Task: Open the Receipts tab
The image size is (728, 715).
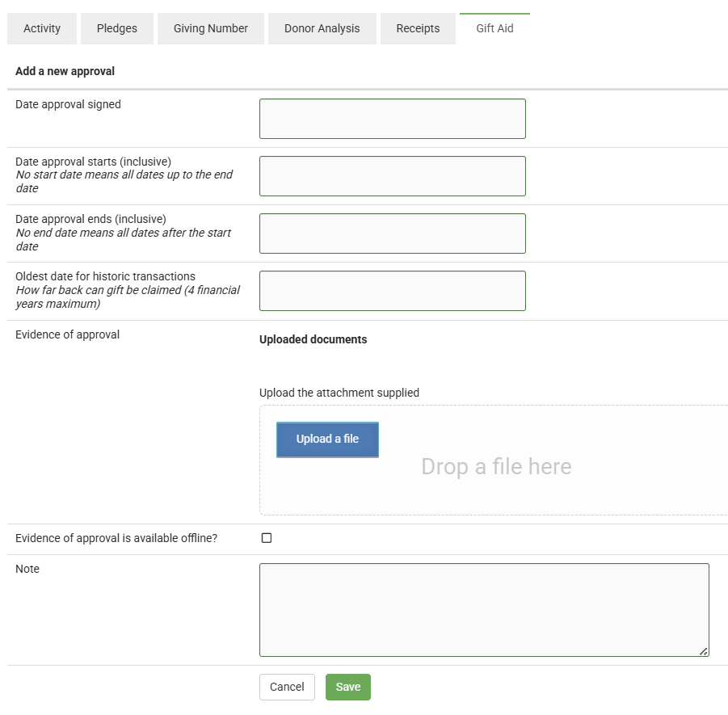Action: coord(418,29)
